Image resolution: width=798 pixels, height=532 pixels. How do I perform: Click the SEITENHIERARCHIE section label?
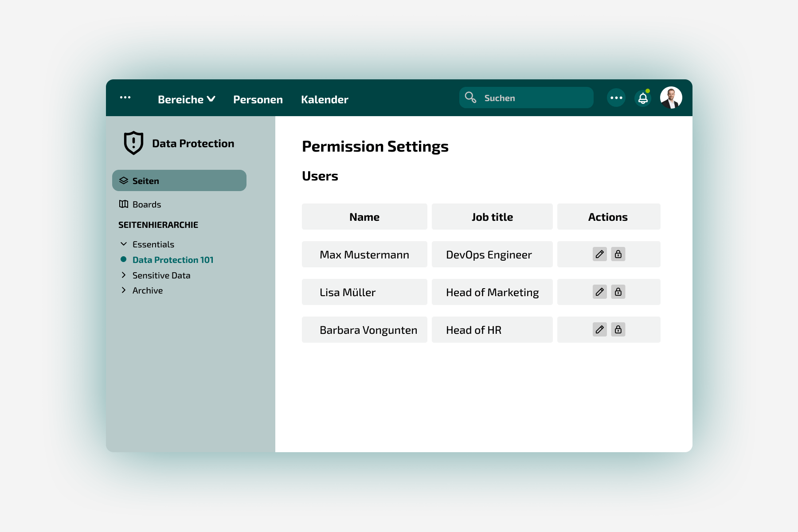pyautogui.click(x=158, y=225)
